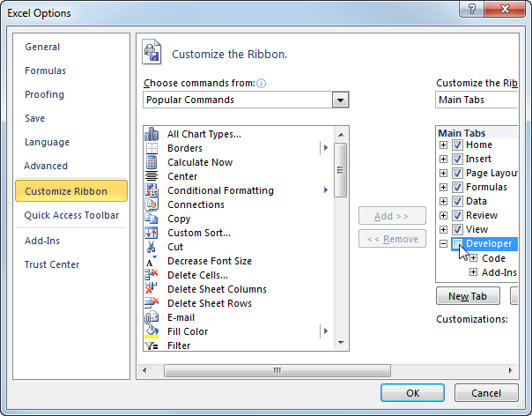Click the horizontal scrollbar right arrow

click(511, 370)
